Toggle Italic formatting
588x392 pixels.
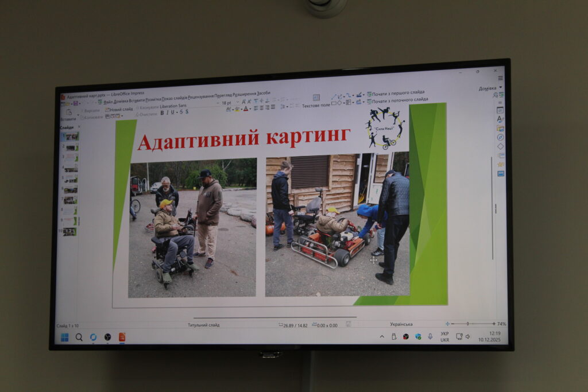click(168, 112)
